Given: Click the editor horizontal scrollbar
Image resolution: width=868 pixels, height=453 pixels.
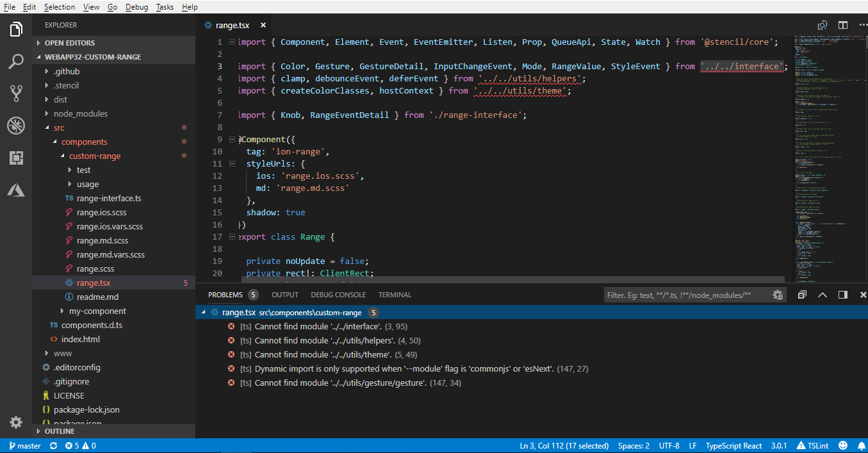Looking at the screenshot, I should pyautogui.click(x=512, y=279).
